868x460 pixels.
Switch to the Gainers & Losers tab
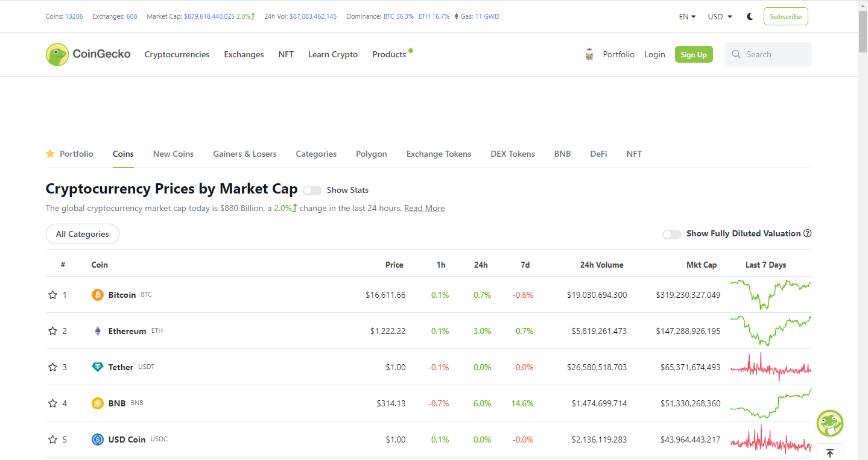pos(245,154)
